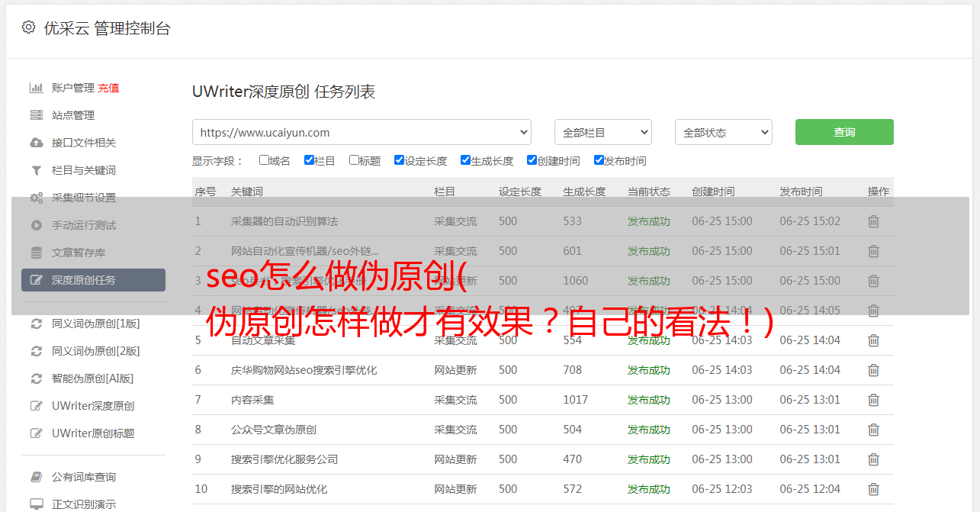
Task: Open 公有词库查询 in the sidebar
Action: (x=84, y=477)
